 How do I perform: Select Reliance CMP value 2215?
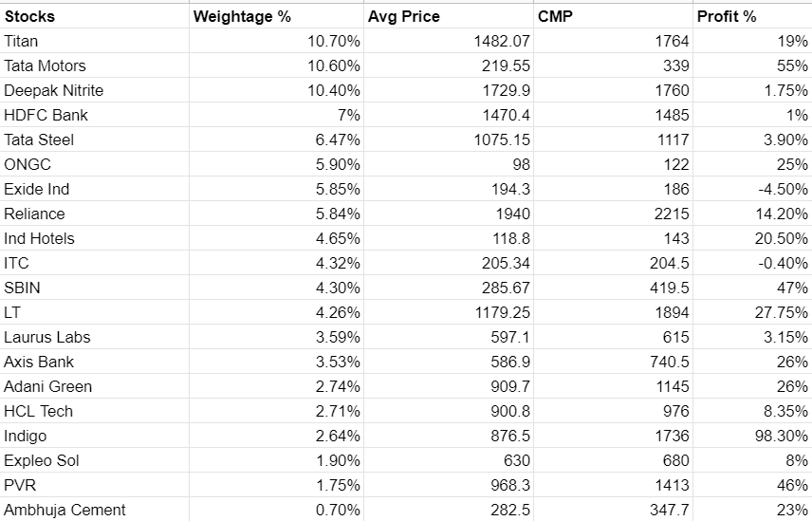pyautogui.click(x=613, y=214)
